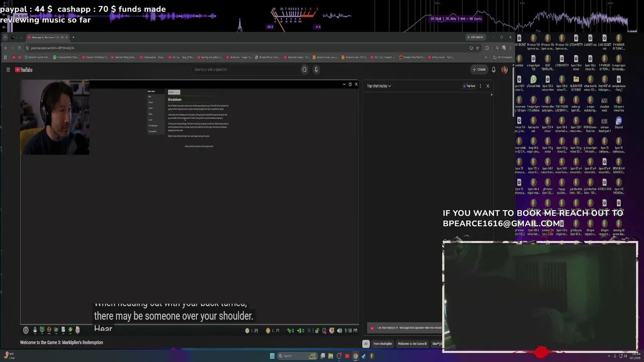Go to the YouTube home logo
This screenshot has width=644, height=362.
[x=24, y=70]
